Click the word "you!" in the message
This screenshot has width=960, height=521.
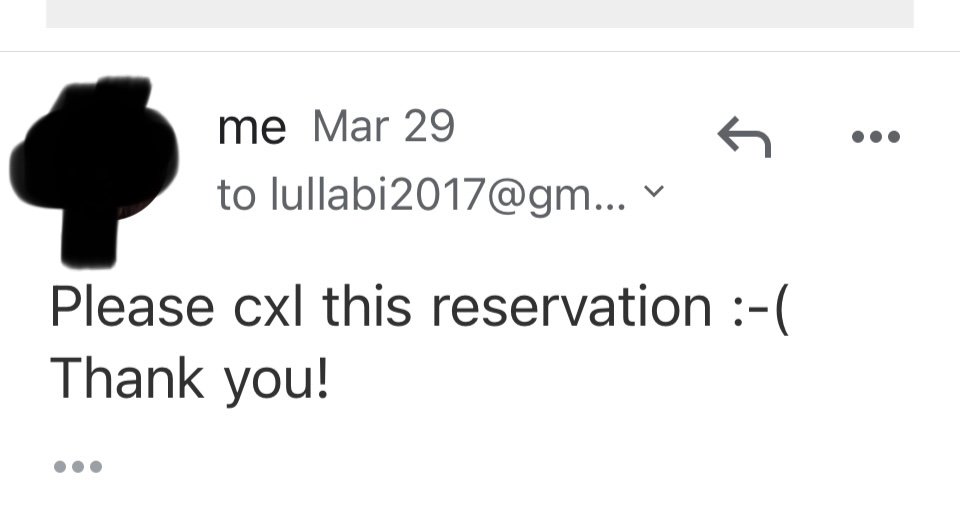276,380
